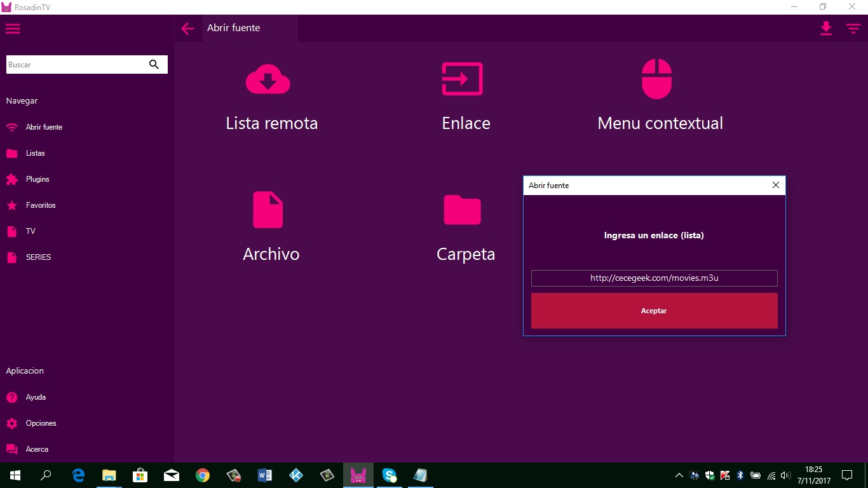868x488 pixels.
Task: Show hidden system tray icons
Action: pos(679,475)
